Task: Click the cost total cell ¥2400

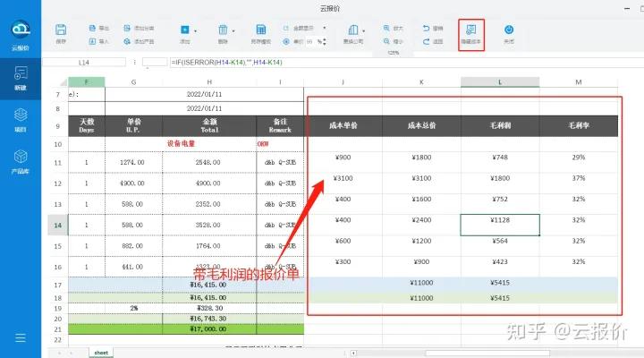Action: (x=421, y=225)
